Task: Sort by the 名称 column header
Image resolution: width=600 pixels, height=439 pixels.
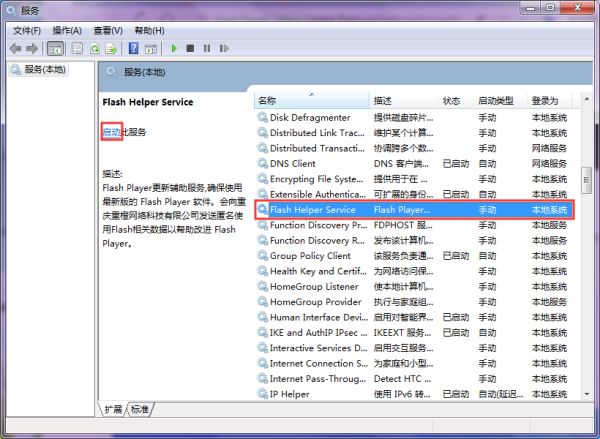Action: pos(312,101)
